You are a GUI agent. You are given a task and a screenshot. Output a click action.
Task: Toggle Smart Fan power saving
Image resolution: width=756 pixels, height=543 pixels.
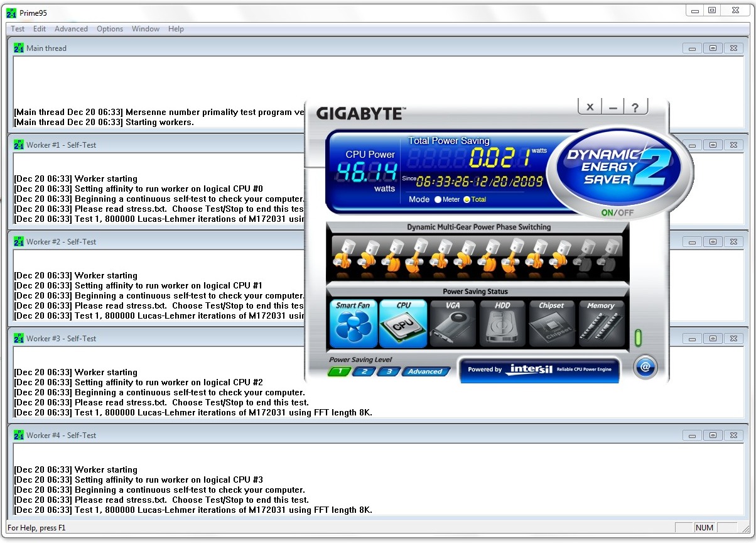pos(353,324)
